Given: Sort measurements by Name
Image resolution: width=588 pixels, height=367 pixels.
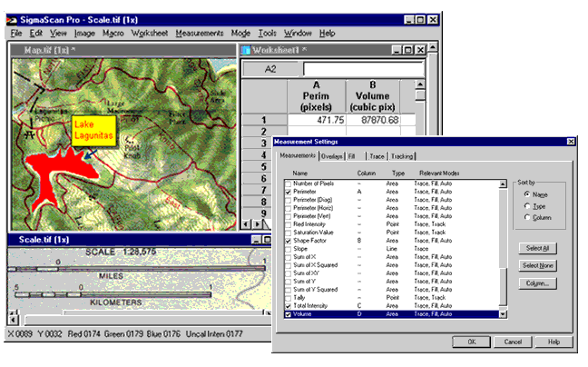Looking at the screenshot, I should point(527,194).
